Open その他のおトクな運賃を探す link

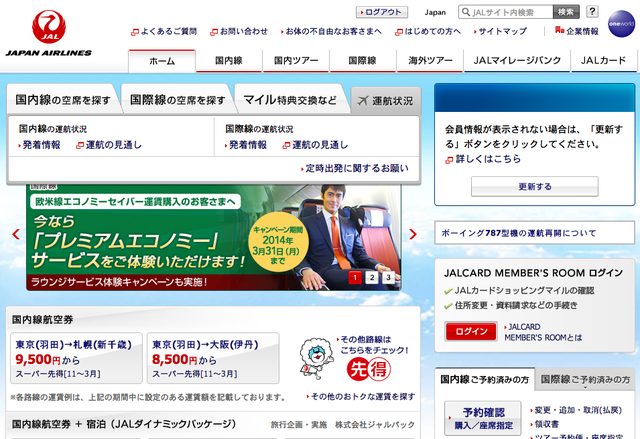pyautogui.click(x=361, y=397)
